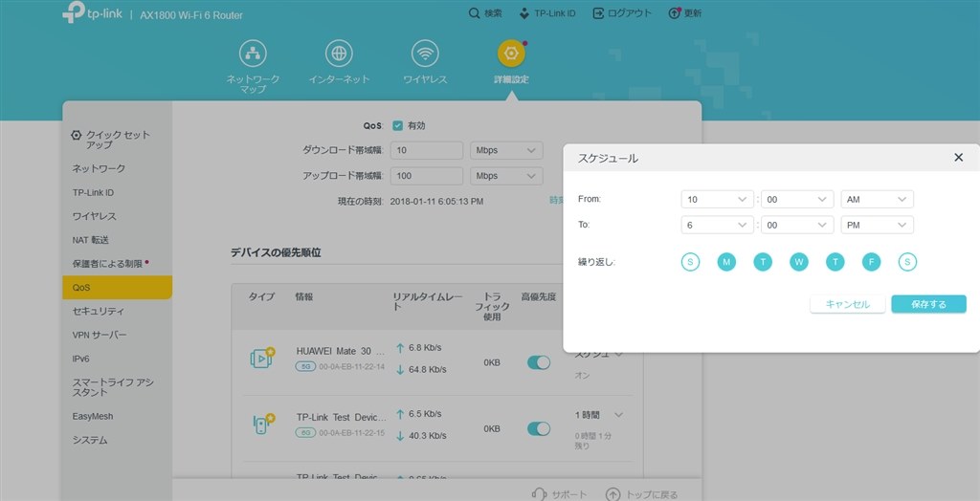Open the Internet globe icon
The width and height of the screenshot is (980, 501).
[x=339, y=54]
